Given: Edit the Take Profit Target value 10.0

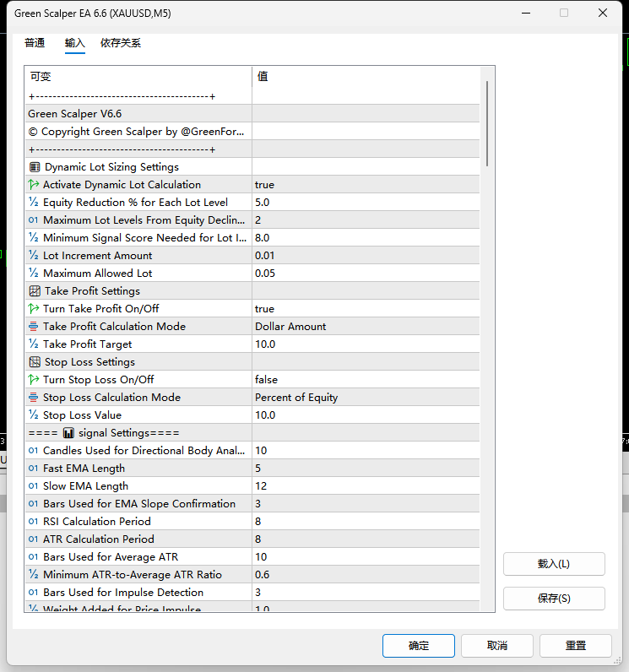Looking at the screenshot, I should pyautogui.click(x=366, y=344).
